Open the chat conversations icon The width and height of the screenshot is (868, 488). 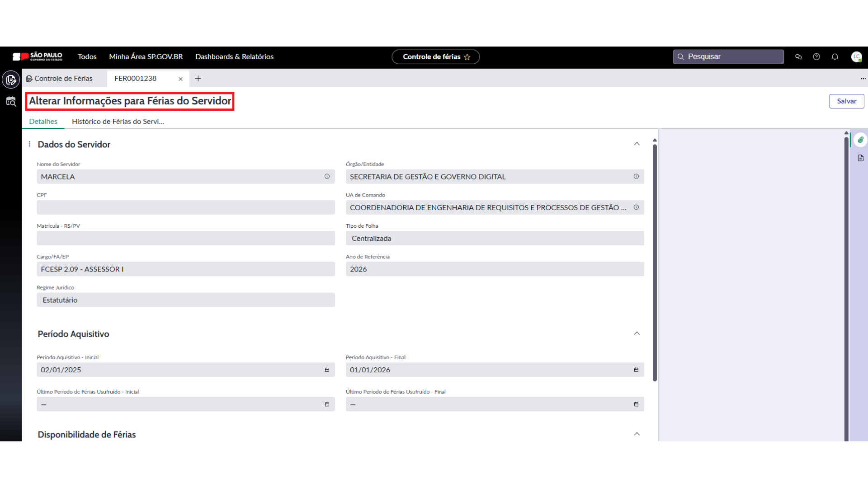coord(798,57)
